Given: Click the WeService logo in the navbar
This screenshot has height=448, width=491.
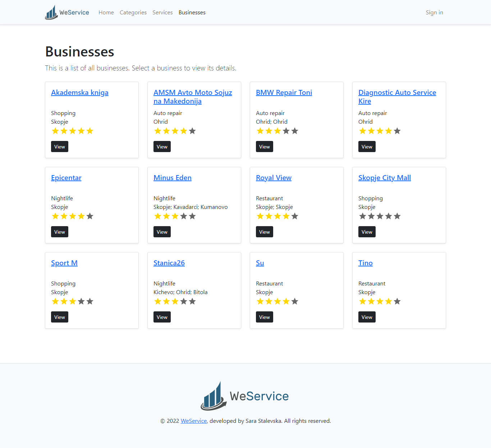Looking at the screenshot, I should [67, 13].
